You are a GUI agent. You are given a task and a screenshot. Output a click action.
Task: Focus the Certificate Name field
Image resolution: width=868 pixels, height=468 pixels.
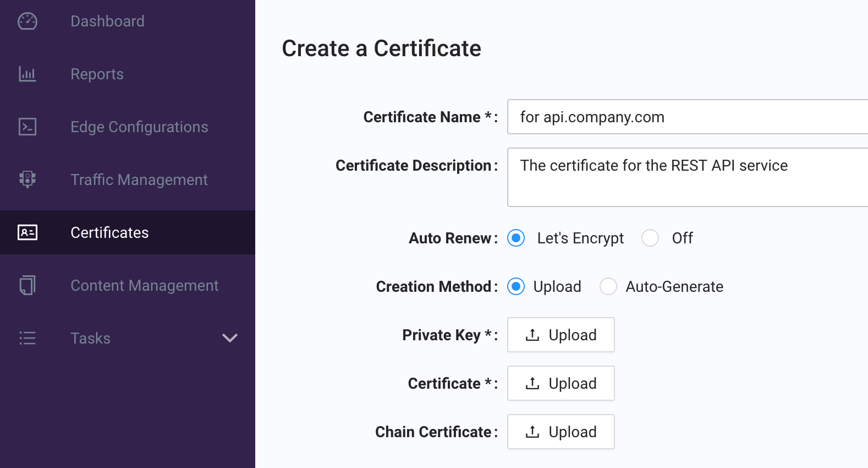point(688,117)
